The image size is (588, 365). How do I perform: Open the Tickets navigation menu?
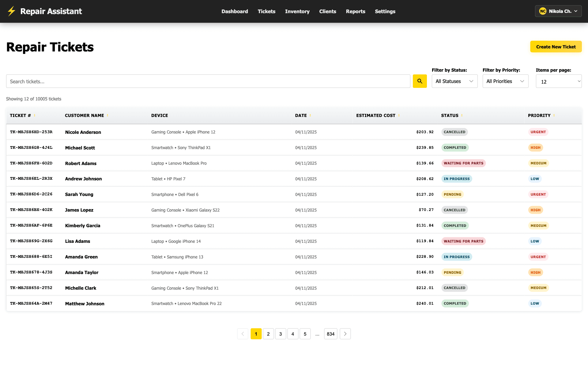(266, 11)
